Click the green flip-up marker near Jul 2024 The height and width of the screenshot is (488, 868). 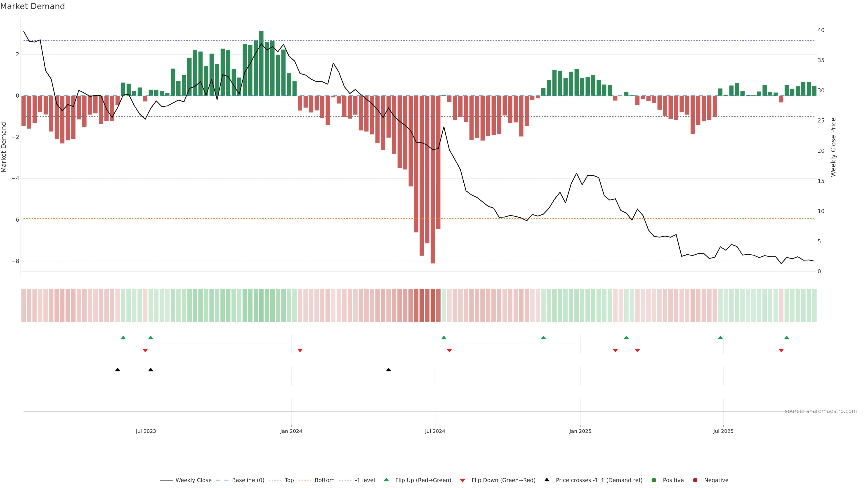pos(444,338)
